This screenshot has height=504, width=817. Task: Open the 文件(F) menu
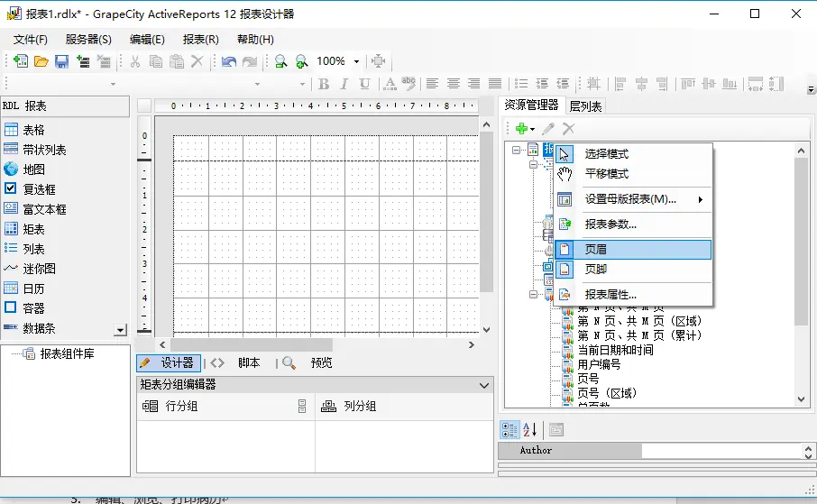tap(31, 40)
